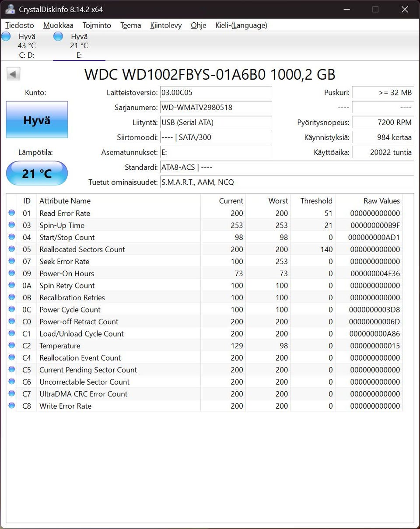The width and height of the screenshot is (420, 529).
Task: Click status orb for Power-off Retract Count
Action: point(11,322)
